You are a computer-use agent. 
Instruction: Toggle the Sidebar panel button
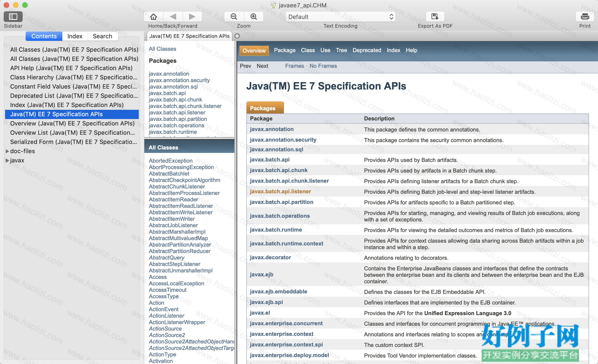[x=13, y=16]
